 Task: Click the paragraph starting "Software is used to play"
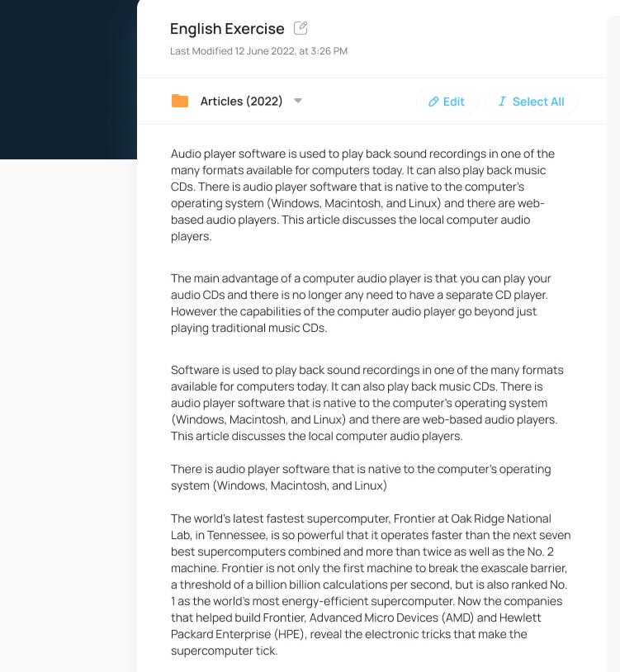[364, 403]
